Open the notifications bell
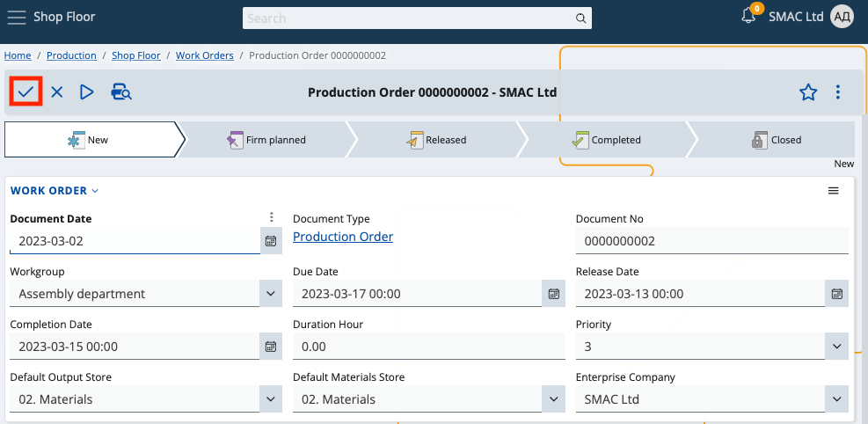The height and width of the screenshot is (424, 868). [x=749, y=17]
